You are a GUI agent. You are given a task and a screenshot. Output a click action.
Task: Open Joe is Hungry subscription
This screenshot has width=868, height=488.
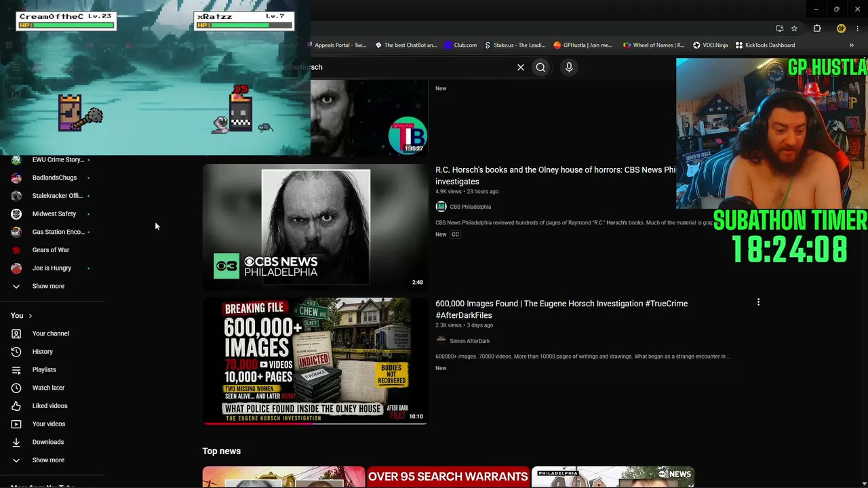(52, 268)
